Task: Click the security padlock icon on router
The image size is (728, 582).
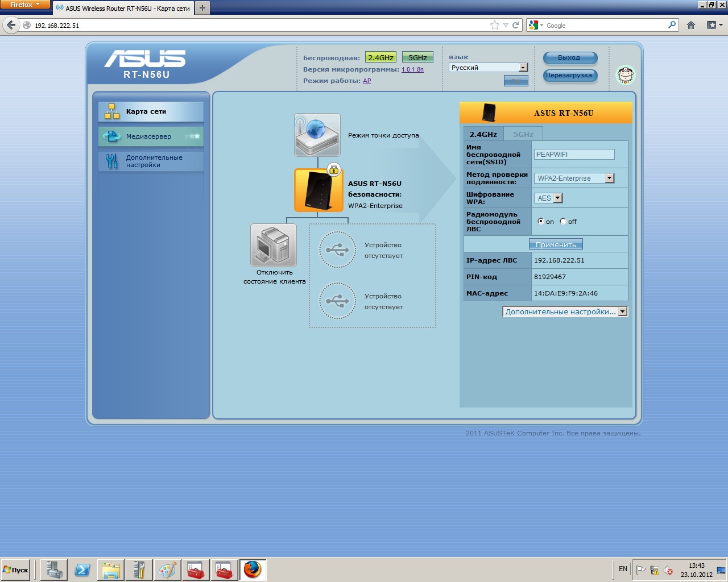Action: click(334, 169)
